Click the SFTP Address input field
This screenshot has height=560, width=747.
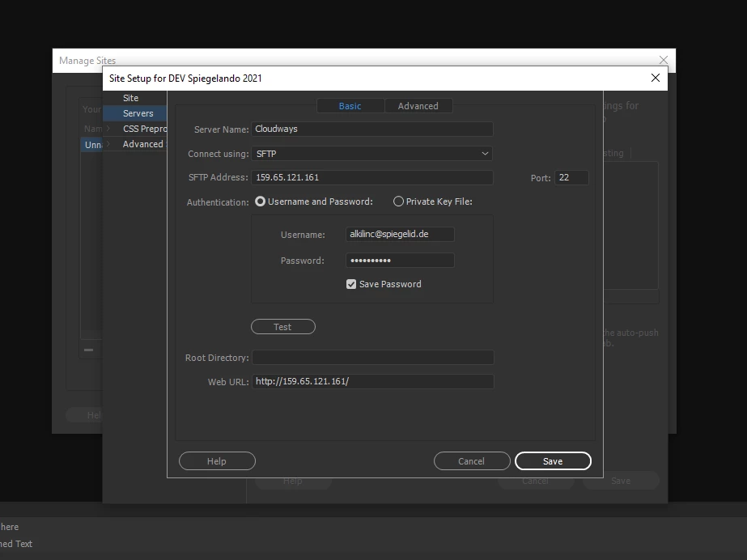[372, 177]
